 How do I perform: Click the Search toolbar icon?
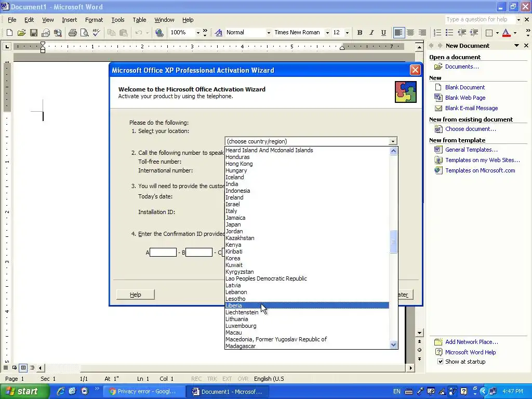click(58, 33)
